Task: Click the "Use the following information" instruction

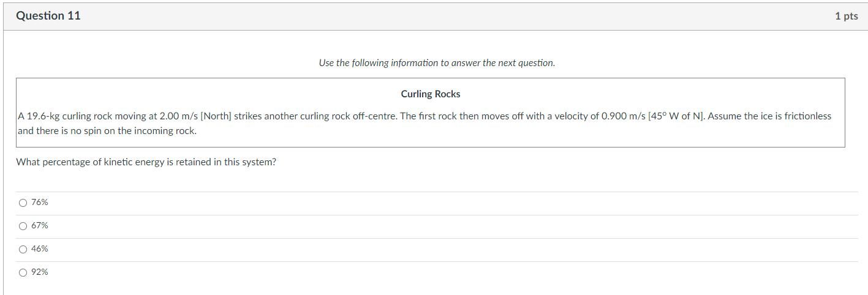Action: tap(437, 63)
